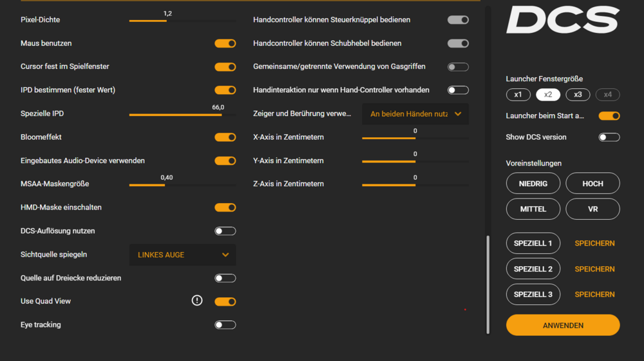644x361 pixels.
Task: Load the SPEZIELL 1 preset
Action: [x=533, y=243]
